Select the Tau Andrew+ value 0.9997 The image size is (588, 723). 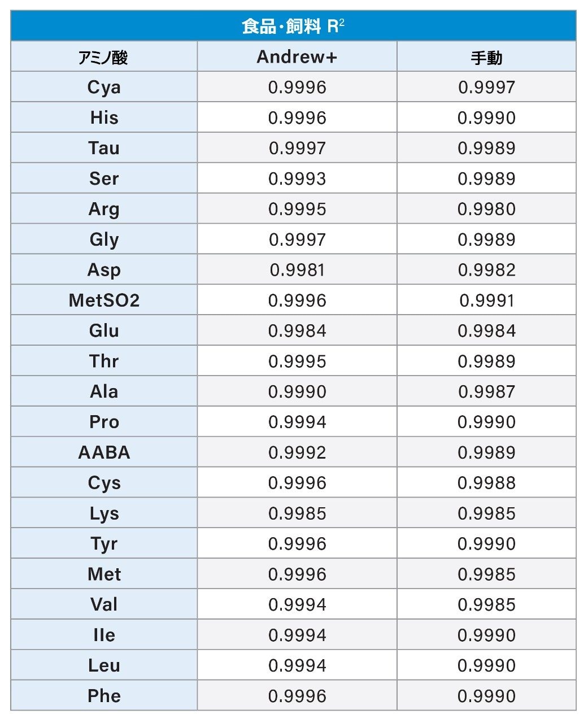click(297, 148)
